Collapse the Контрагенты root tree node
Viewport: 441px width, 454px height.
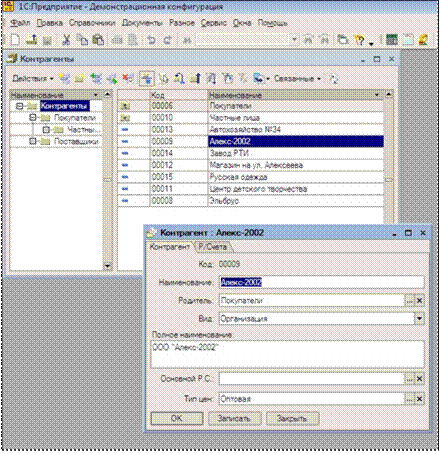pos(19,106)
